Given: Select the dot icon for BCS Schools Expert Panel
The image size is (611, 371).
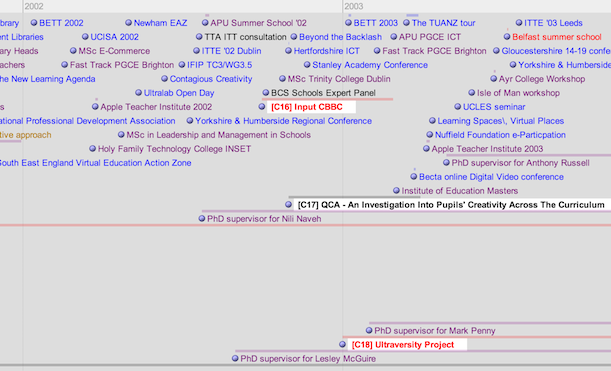Looking at the screenshot, I should (266, 93).
